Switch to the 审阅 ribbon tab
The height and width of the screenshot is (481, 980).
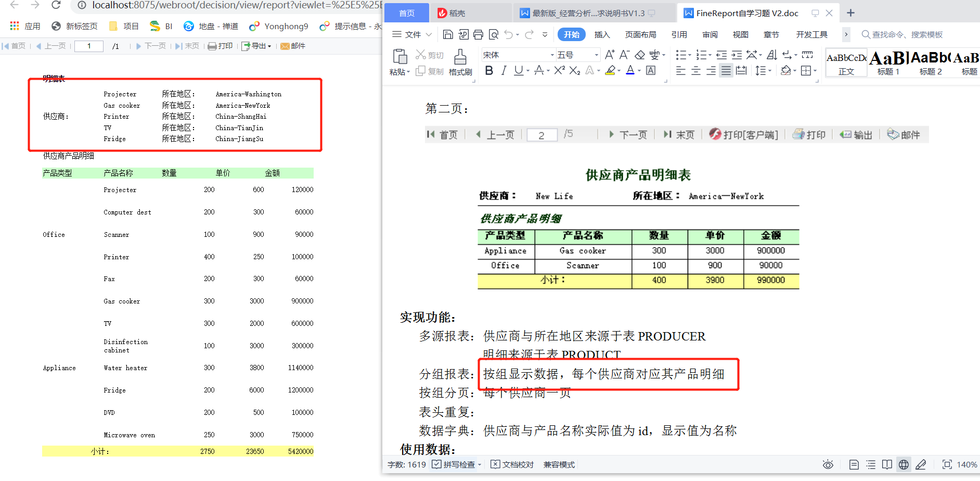710,34
